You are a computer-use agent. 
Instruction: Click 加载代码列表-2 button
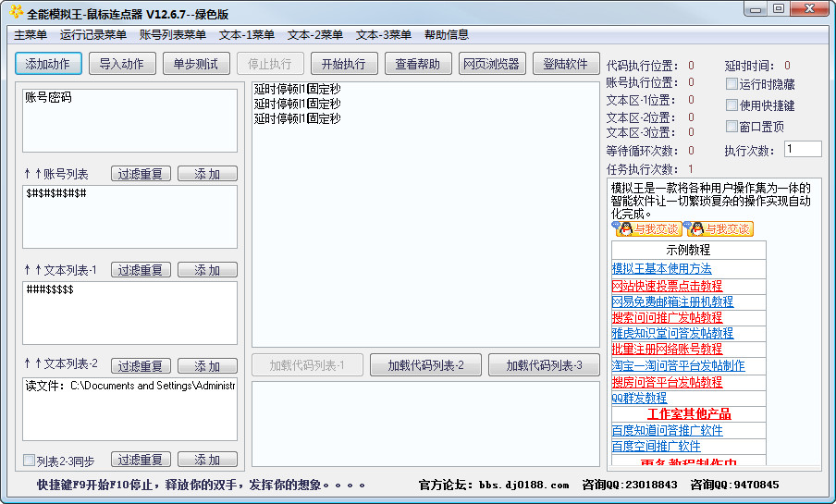(x=425, y=365)
